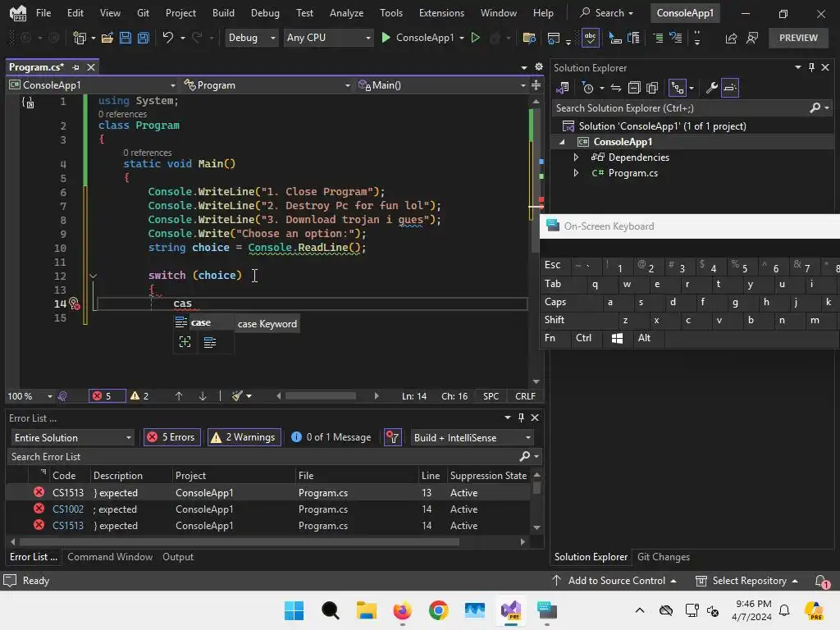
Task: Click the Search Error List field
Action: coord(263,456)
